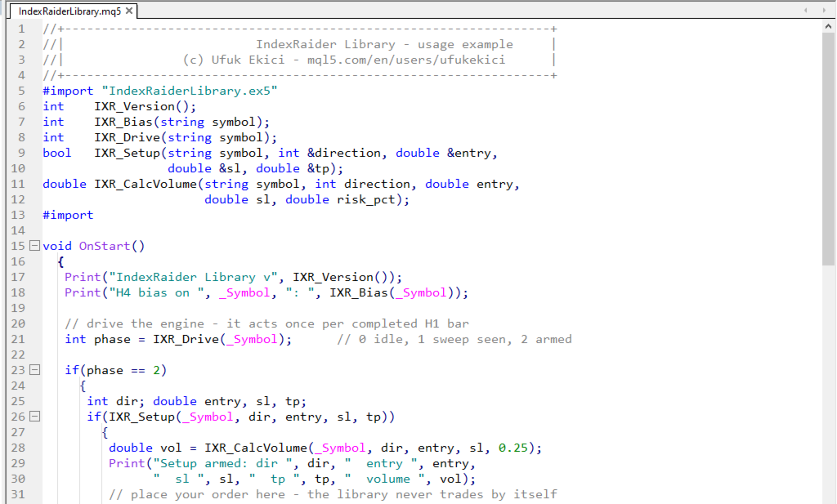
Task: Click "int dir;" on line 25
Action: 116,400
